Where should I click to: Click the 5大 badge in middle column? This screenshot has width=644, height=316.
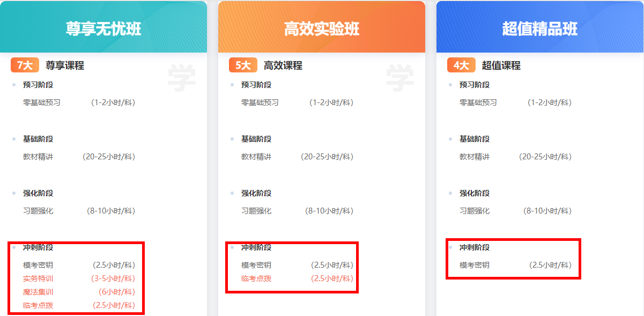(243, 65)
